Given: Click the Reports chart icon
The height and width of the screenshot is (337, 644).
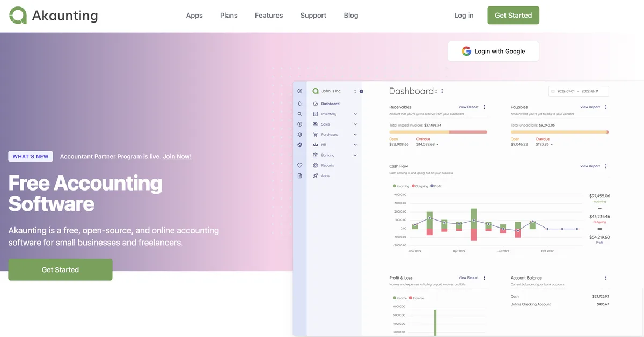Looking at the screenshot, I should 316,165.
